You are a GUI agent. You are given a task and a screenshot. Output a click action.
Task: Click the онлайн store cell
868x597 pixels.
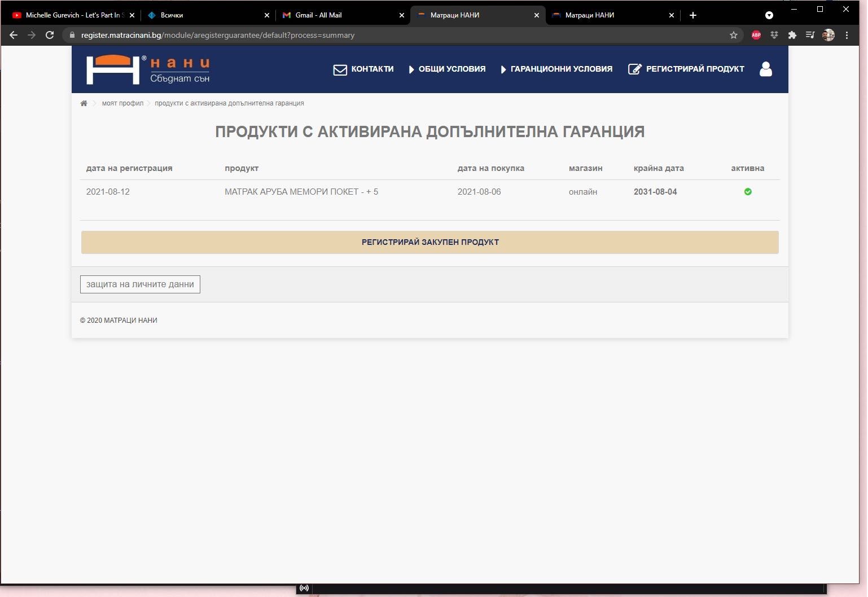point(583,192)
